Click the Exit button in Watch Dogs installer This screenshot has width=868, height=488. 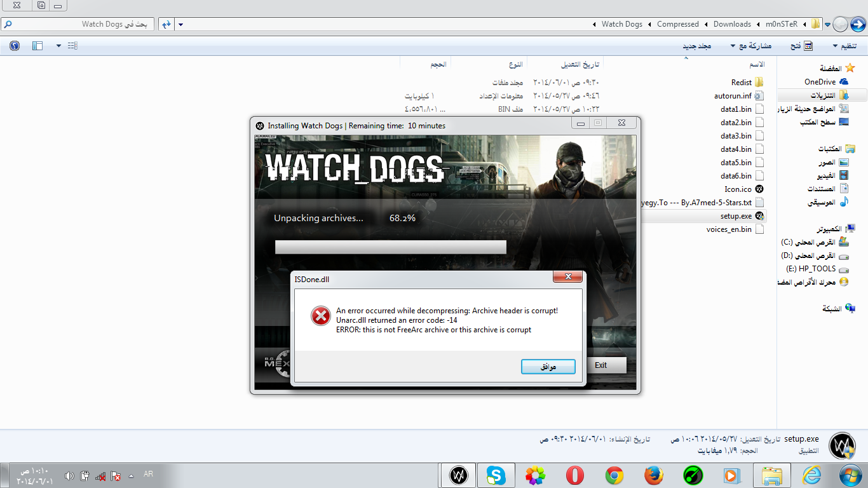[x=601, y=365]
